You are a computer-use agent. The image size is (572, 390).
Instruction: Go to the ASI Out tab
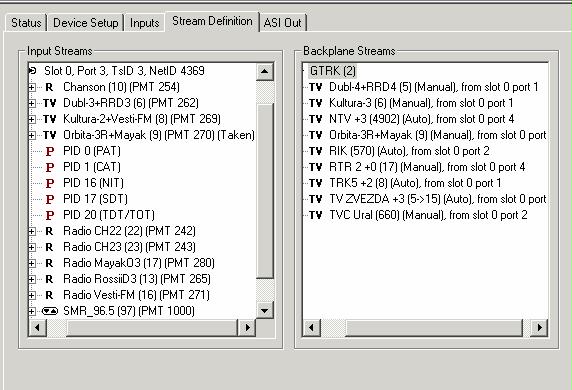(282, 23)
